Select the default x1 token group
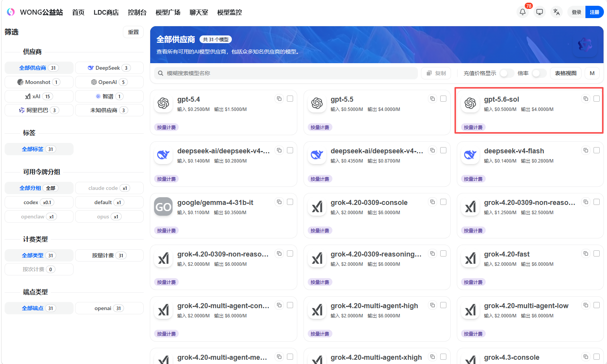 [109, 202]
